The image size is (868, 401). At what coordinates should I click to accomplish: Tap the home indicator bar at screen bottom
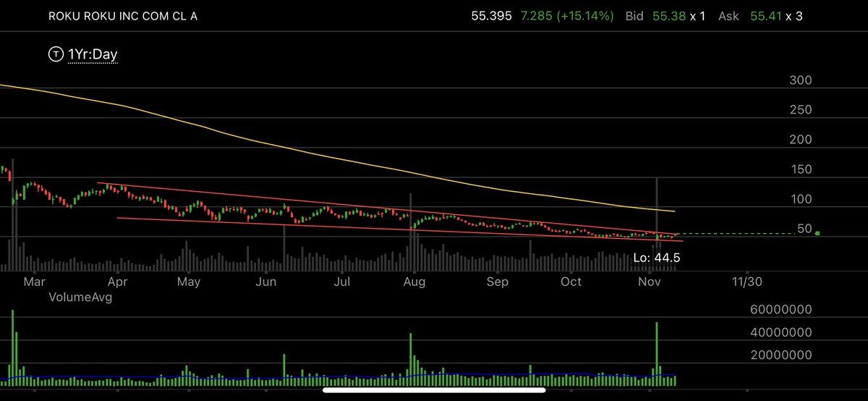click(x=433, y=389)
